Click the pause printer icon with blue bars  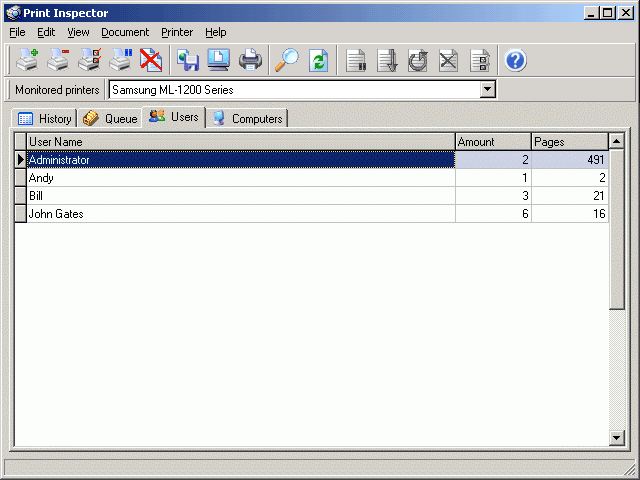pyautogui.click(x=120, y=60)
